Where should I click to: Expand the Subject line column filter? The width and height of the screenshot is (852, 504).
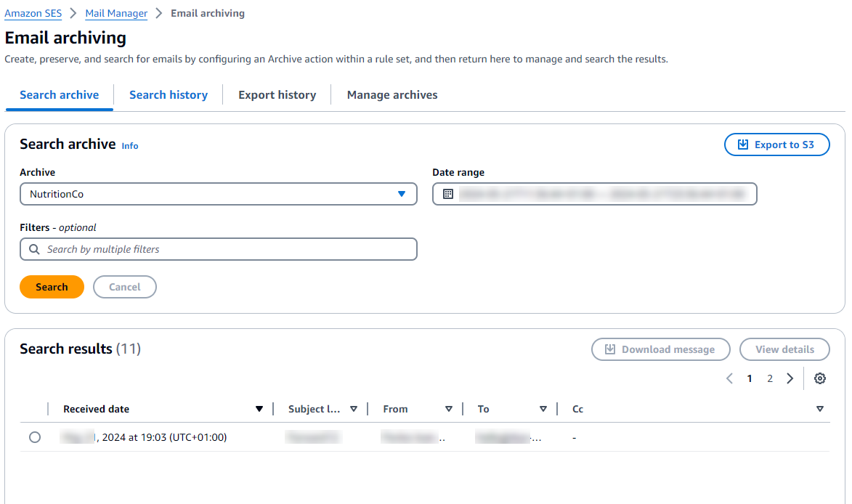coord(354,409)
